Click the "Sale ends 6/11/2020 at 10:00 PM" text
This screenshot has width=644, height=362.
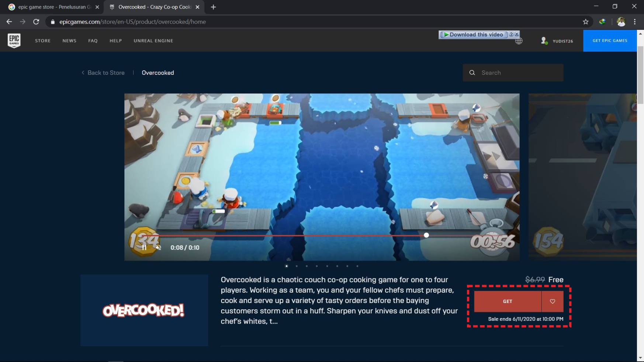[526, 319]
